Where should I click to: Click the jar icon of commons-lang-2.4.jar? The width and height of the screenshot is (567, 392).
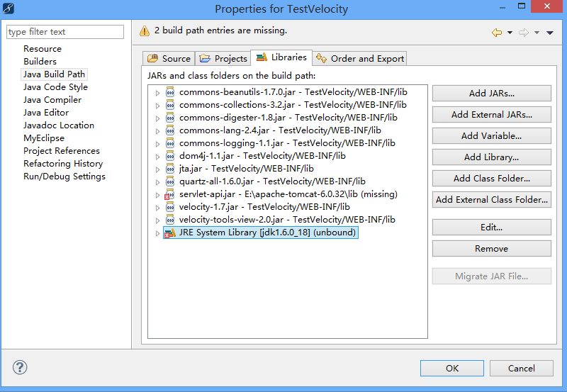[x=170, y=130]
